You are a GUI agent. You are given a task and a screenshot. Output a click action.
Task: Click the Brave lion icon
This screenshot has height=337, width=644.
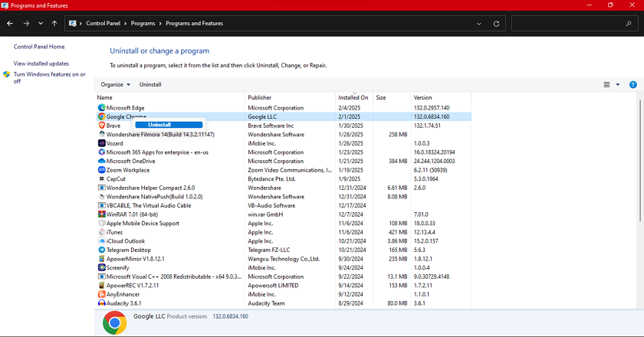coord(101,126)
